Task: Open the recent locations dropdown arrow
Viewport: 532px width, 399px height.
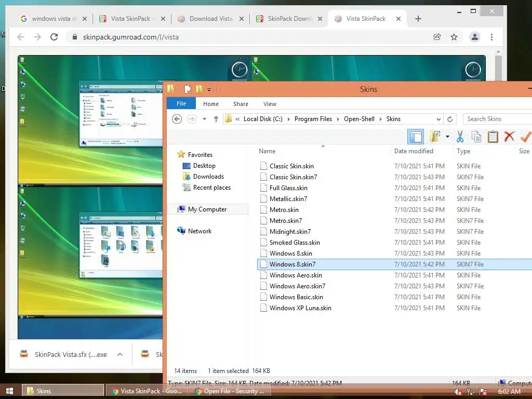Action: point(204,119)
